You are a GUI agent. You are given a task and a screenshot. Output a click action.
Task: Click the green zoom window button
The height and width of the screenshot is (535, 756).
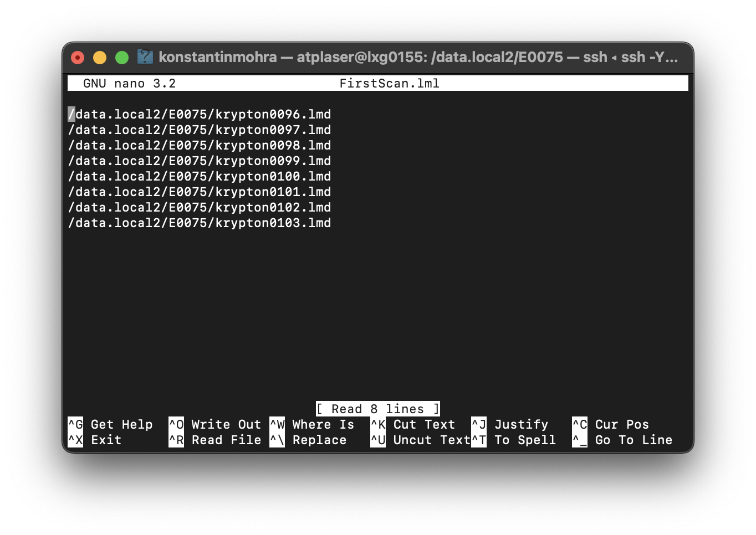point(122,58)
